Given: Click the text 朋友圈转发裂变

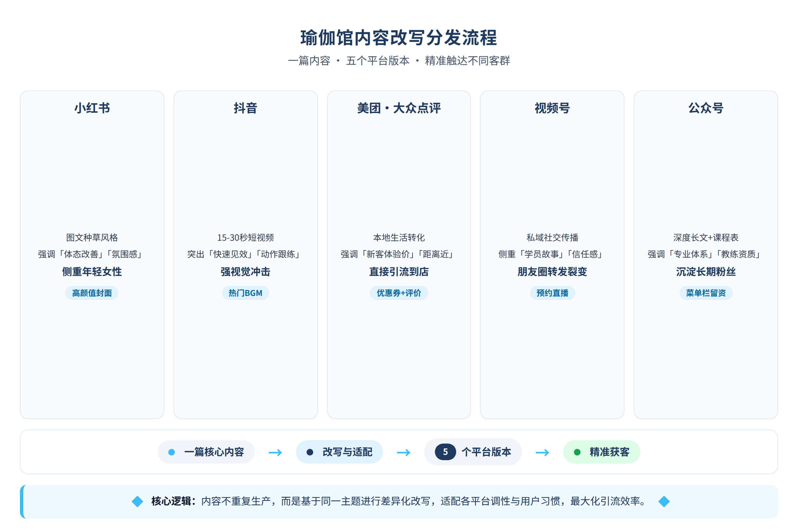Looking at the screenshot, I should (x=552, y=272).
